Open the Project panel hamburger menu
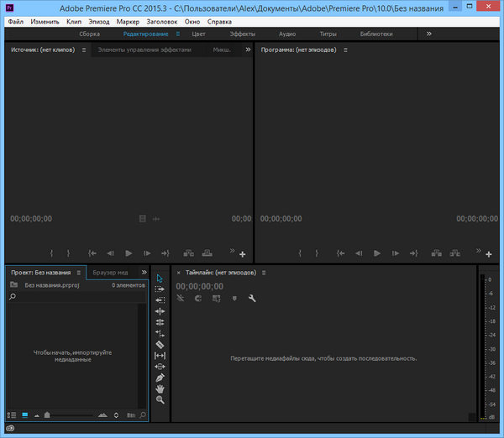Image resolution: width=504 pixels, height=438 pixels. coord(79,273)
